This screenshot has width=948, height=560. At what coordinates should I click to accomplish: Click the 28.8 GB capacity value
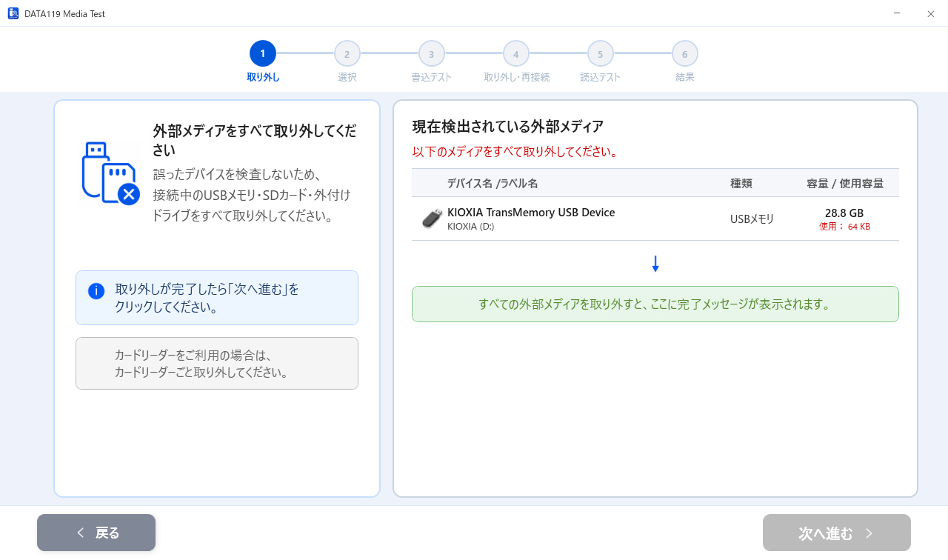tap(844, 213)
